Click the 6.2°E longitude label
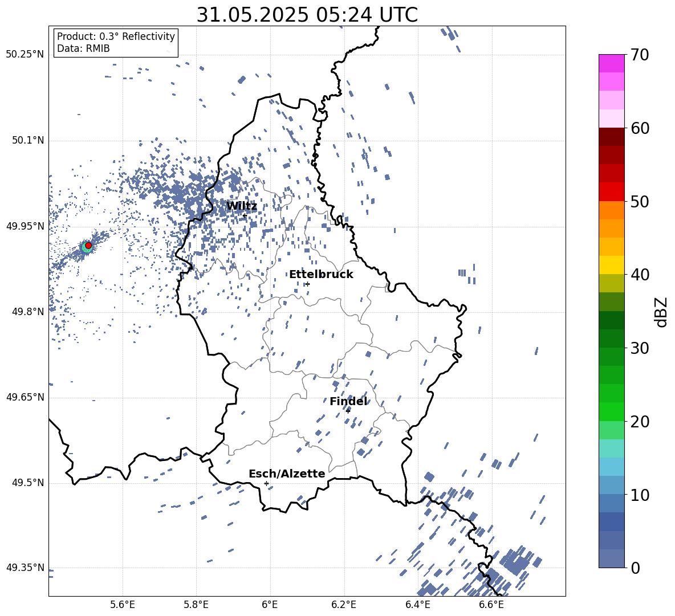The height and width of the screenshot is (616, 675). (344, 605)
